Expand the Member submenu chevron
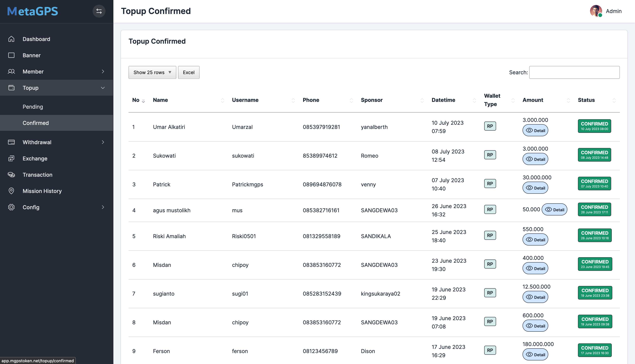 click(x=103, y=71)
